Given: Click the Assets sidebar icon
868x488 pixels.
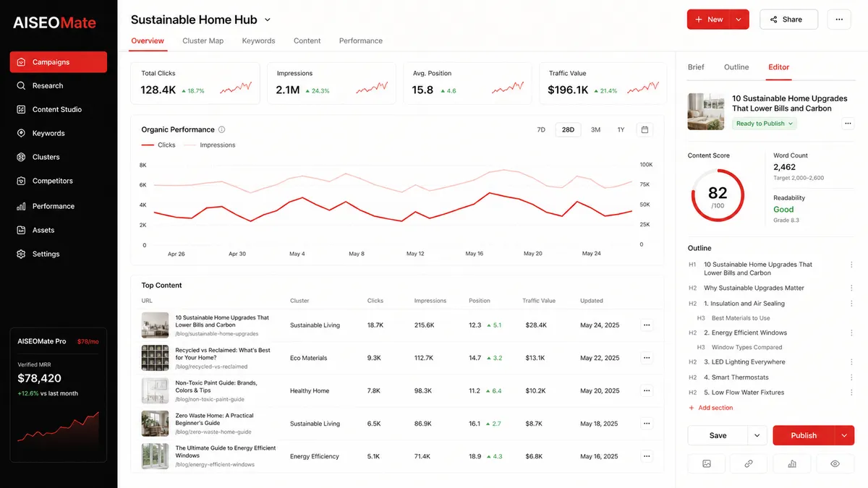Looking at the screenshot, I should point(21,230).
